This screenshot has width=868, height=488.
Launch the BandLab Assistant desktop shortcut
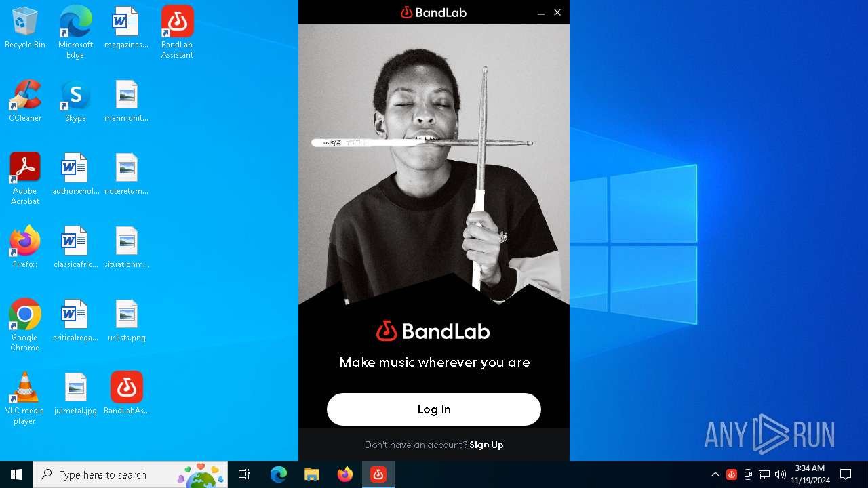click(x=178, y=33)
